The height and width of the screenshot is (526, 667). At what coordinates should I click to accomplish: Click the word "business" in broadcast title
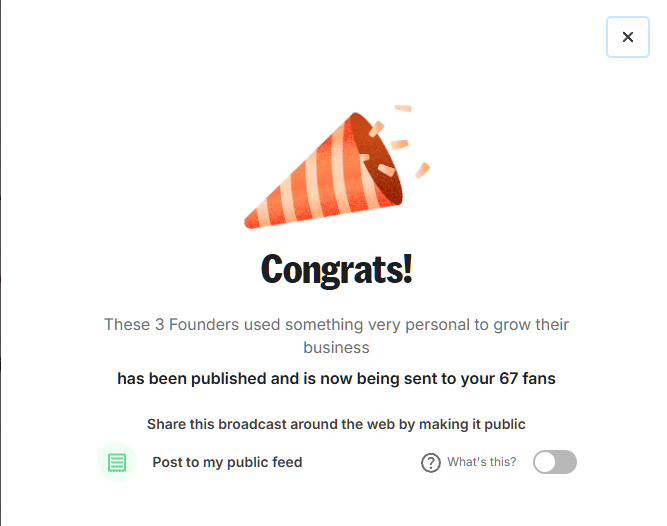click(x=336, y=348)
